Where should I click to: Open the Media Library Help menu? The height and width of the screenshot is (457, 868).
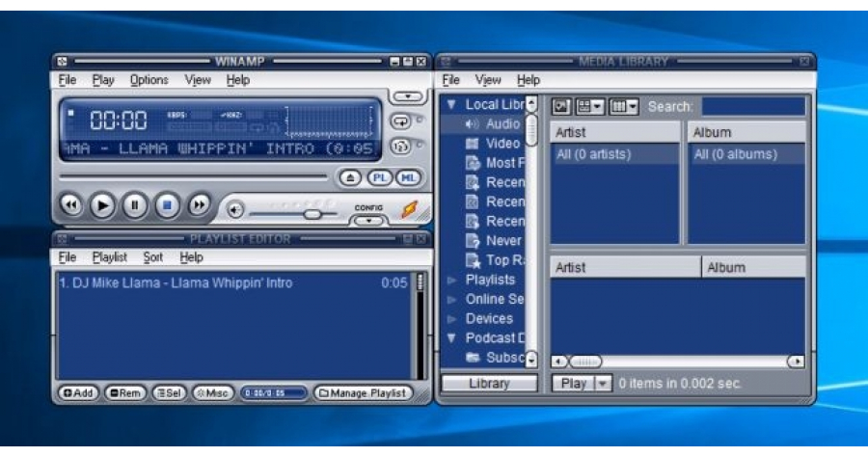529,80
